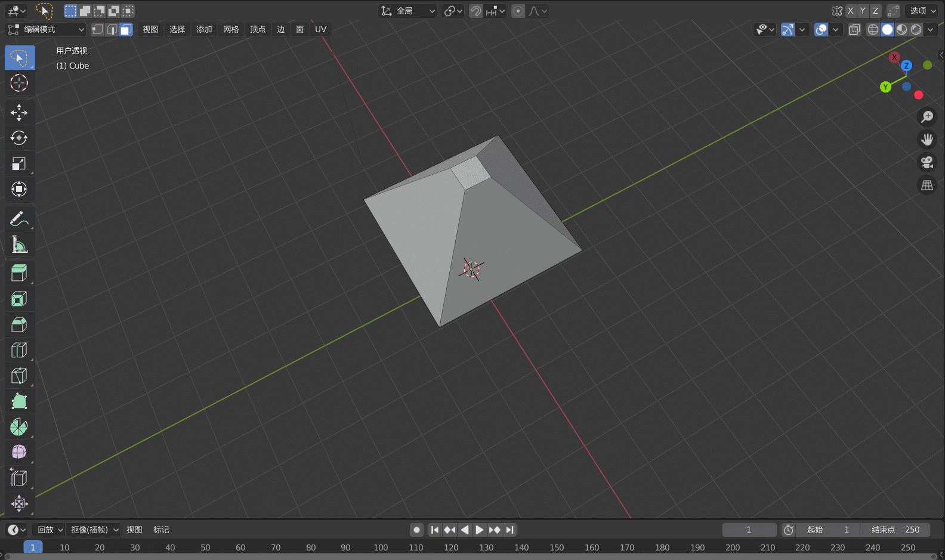Toggle camera view icon
The image size is (945, 560).
click(927, 162)
